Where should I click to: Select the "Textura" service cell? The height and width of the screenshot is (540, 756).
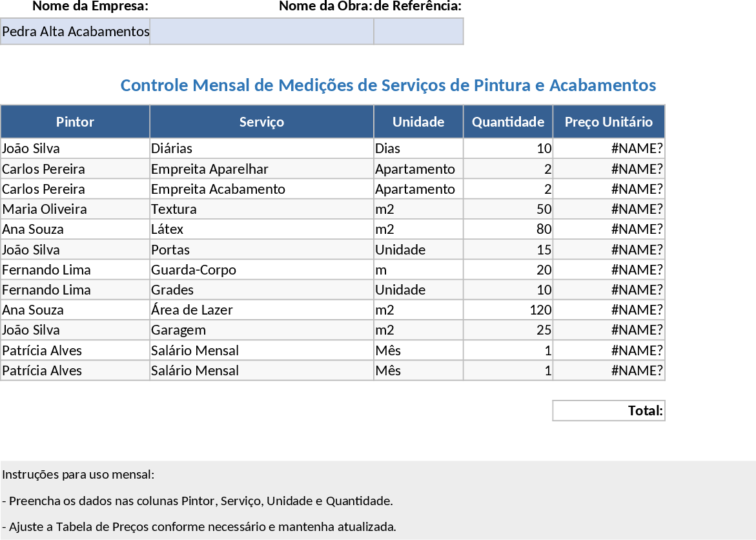(x=261, y=209)
